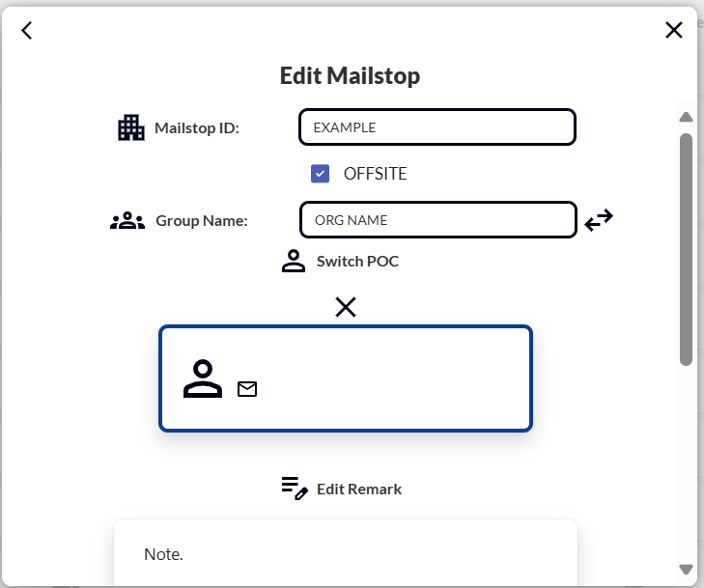Remove the POC card using the X icon

pos(346,307)
